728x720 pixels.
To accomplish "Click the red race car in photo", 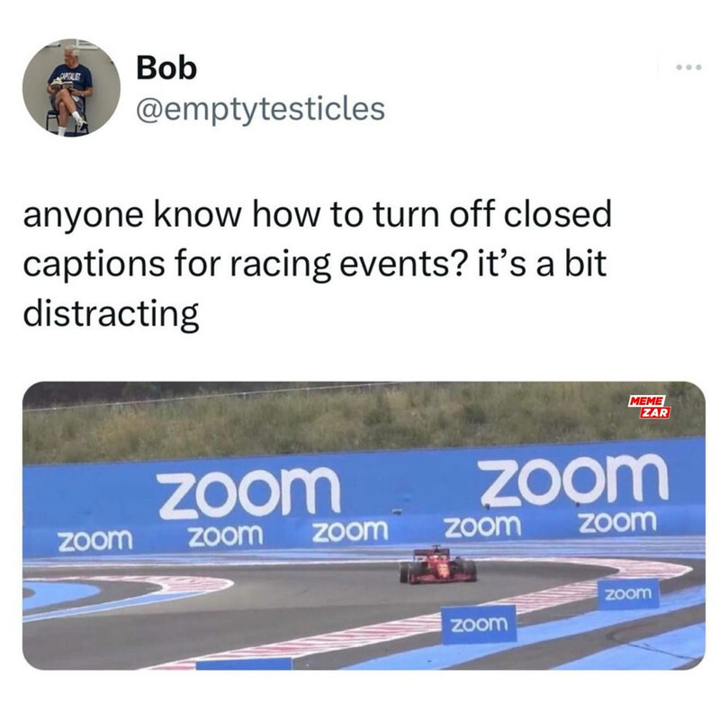I will pyautogui.click(x=438, y=565).
